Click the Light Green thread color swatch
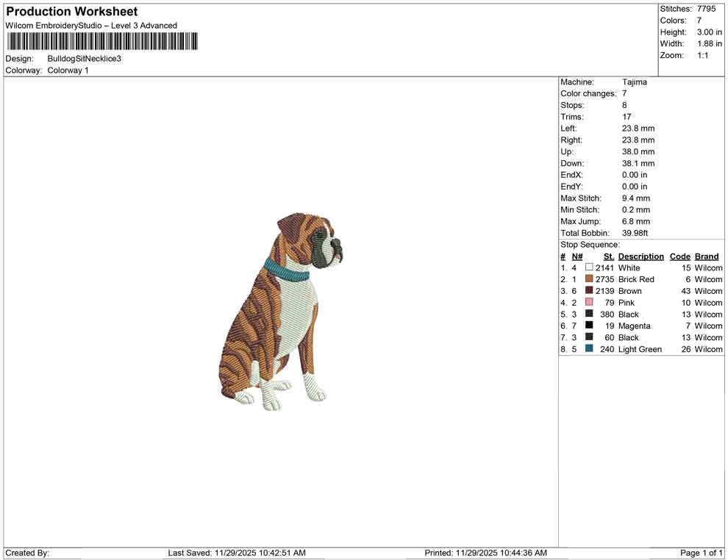Screen dimensions: 728x560 tap(589, 348)
